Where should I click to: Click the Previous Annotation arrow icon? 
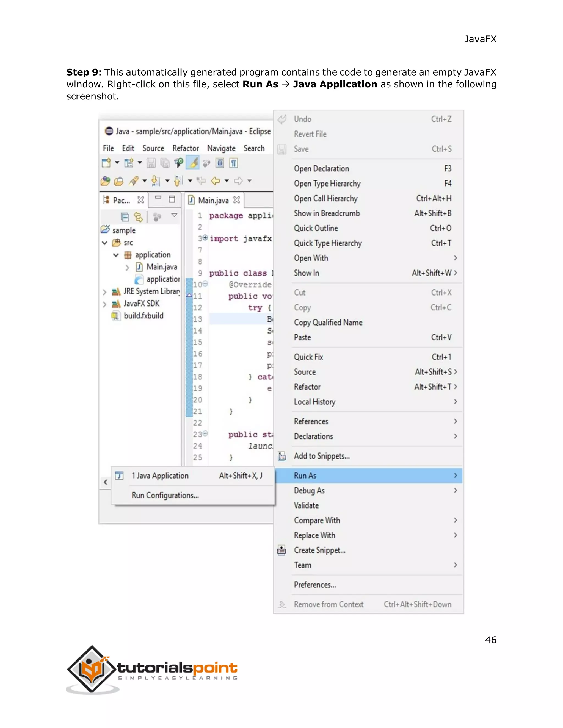[178, 181]
